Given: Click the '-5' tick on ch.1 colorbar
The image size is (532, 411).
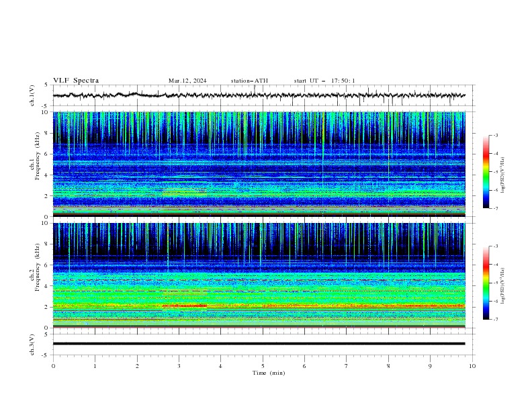Looking at the screenshot, I should pyautogui.click(x=495, y=172).
